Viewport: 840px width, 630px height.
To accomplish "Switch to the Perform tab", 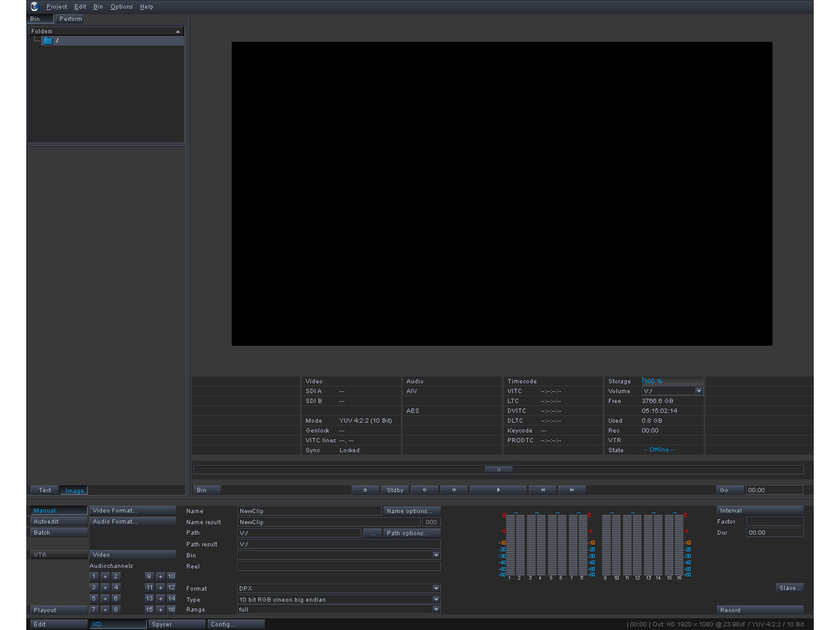I will 71,19.
